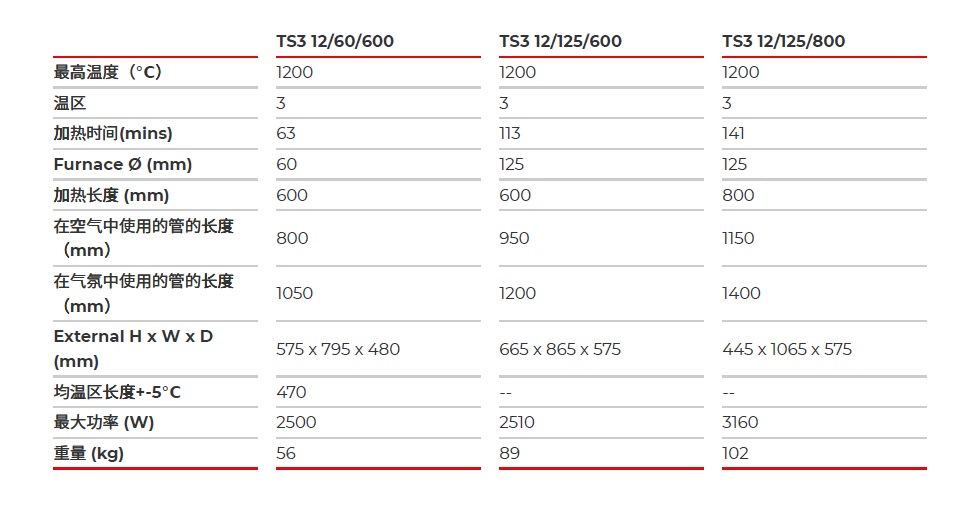Click the 445 x 1065 x 575 dimension cell
Screen dimensions: 966x516
click(x=787, y=349)
